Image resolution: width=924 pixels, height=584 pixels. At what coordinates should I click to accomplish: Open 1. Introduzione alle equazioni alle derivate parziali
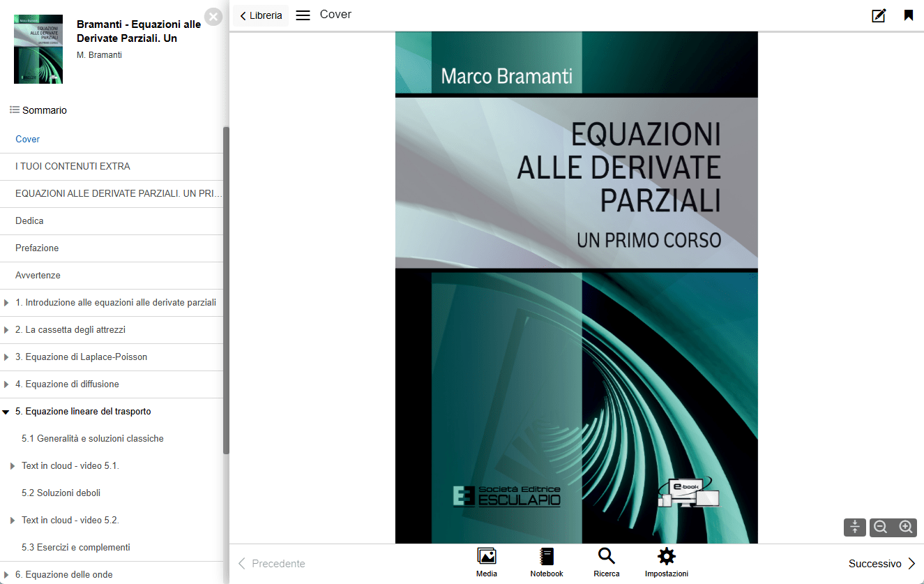[x=116, y=303]
